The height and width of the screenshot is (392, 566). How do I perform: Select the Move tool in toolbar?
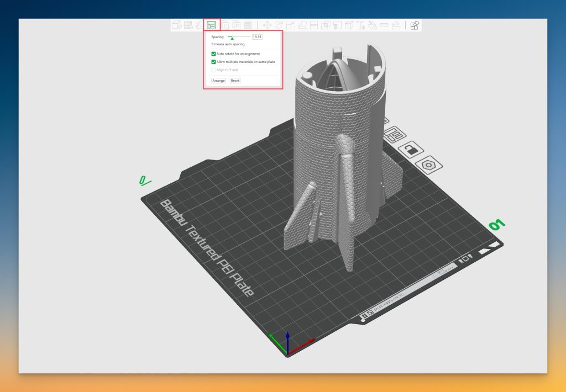point(268,25)
